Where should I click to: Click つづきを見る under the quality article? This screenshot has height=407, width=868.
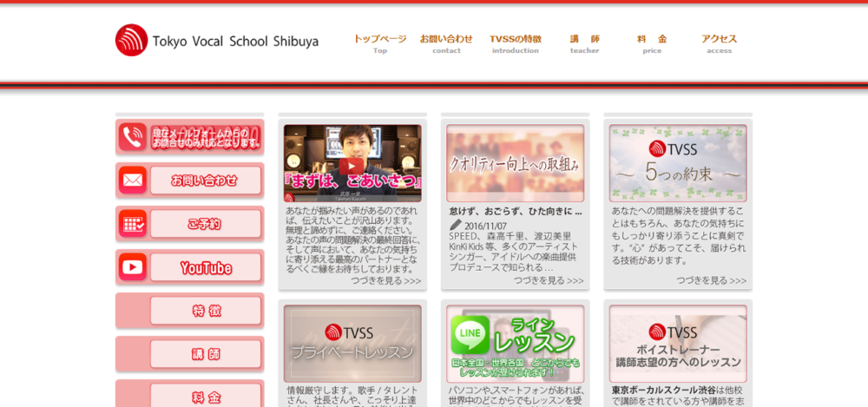pos(549,281)
